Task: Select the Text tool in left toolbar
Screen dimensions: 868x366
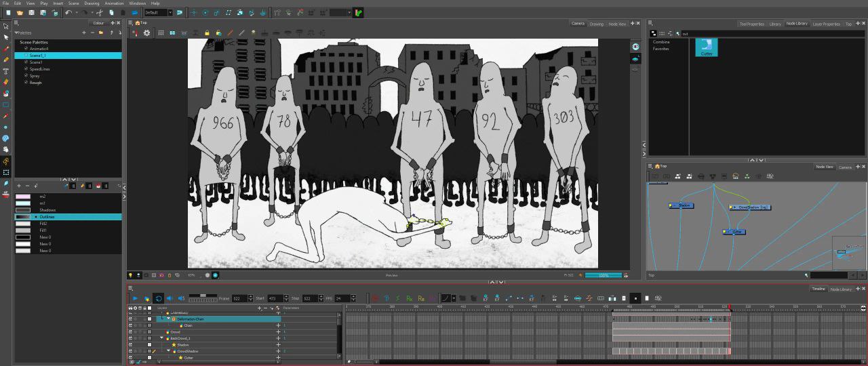Action: 6,71
